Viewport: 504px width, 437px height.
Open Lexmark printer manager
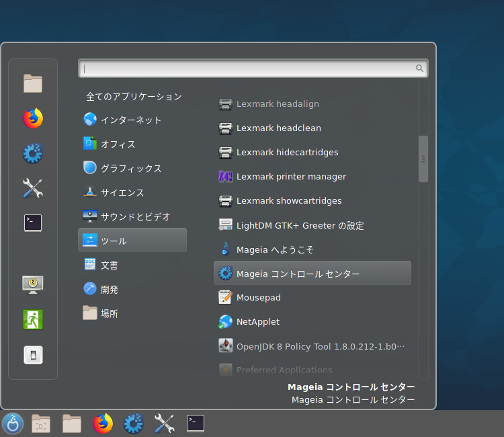(312, 176)
